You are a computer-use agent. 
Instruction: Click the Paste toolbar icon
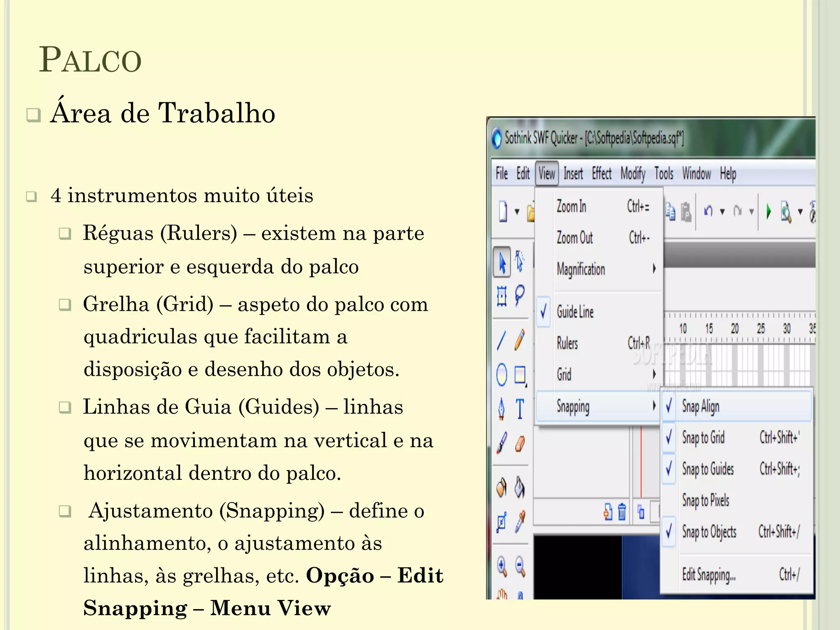click(686, 212)
